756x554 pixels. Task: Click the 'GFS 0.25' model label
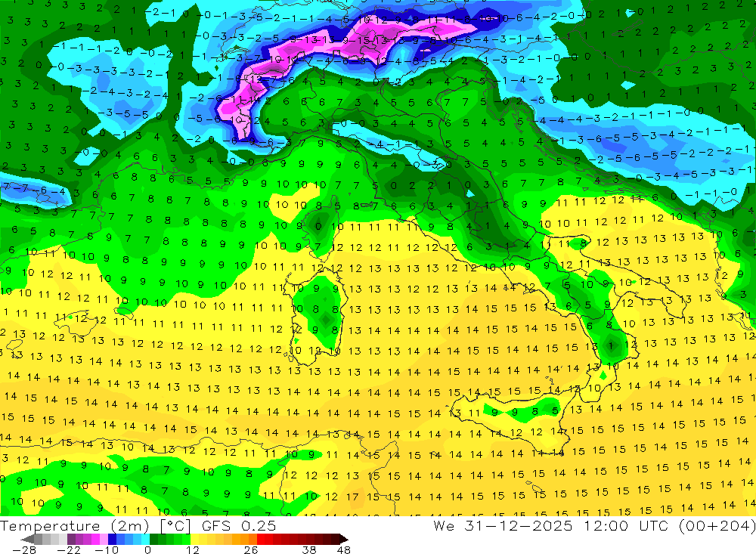[x=239, y=525]
